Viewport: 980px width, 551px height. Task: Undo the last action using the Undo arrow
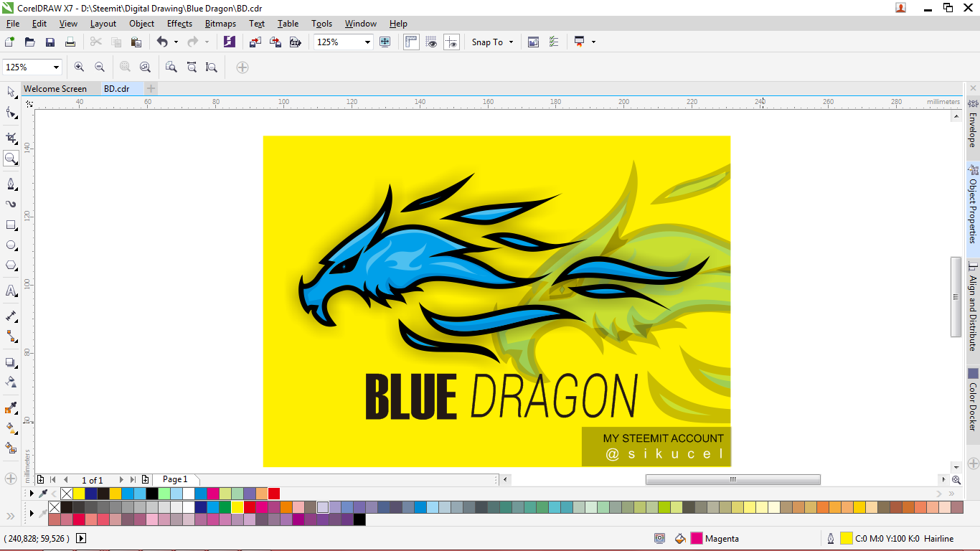[162, 42]
